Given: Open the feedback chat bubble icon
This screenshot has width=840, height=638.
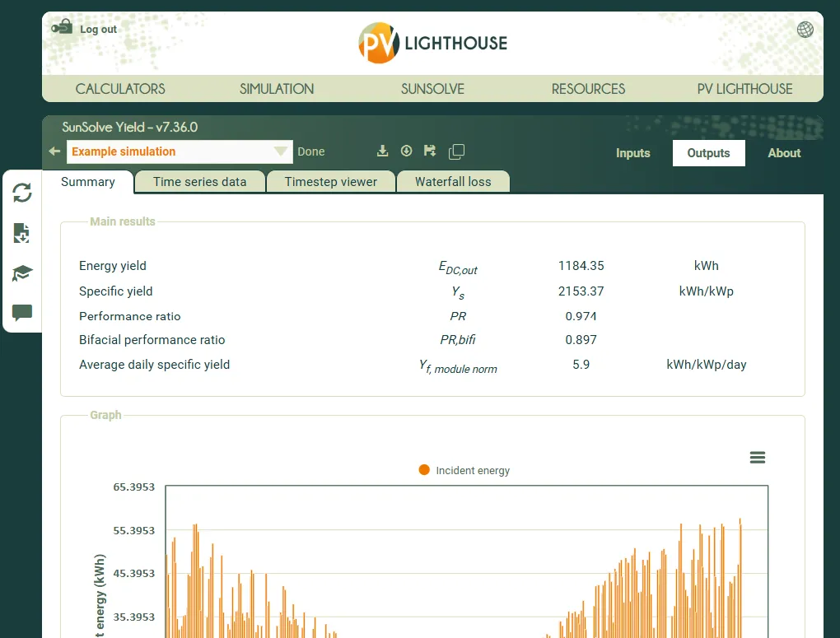Looking at the screenshot, I should [22, 313].
